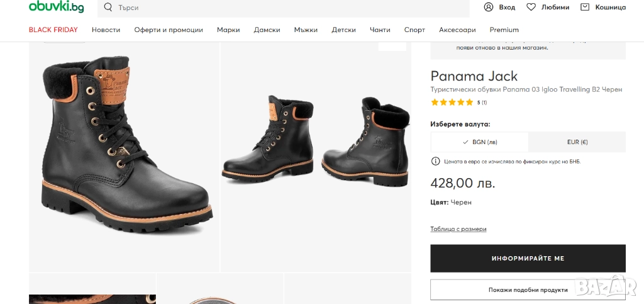The width and height of the screenshot is (644, 304).
Task: Open the Таблица с размери link
Action: (x=458, y=229)
